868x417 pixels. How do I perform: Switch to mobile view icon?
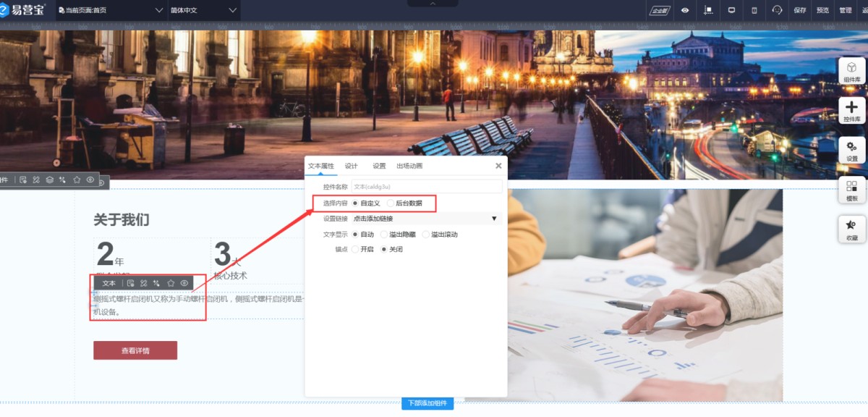coord(754,10)
